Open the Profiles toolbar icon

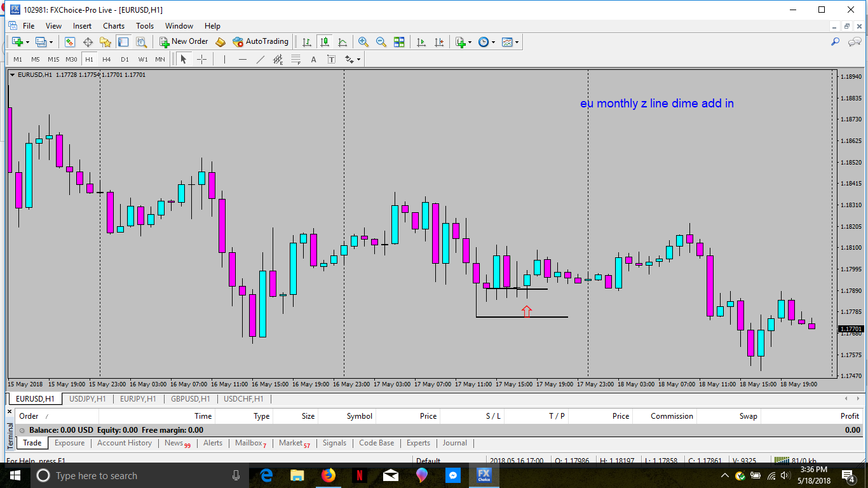pyautogui.click(x=41, y=42)
